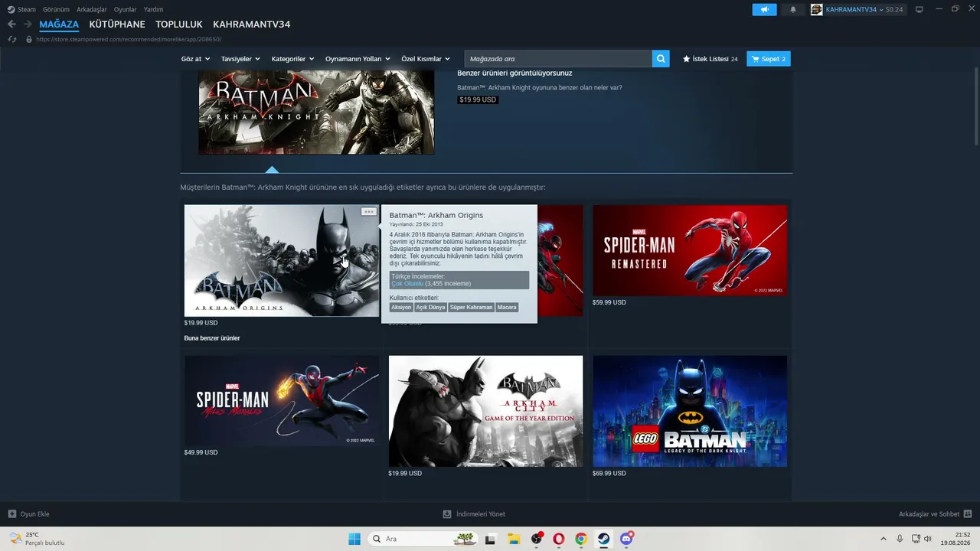Expand the Göz at dropdown
This screenshot has height=551, width=980.
[195, 59]
